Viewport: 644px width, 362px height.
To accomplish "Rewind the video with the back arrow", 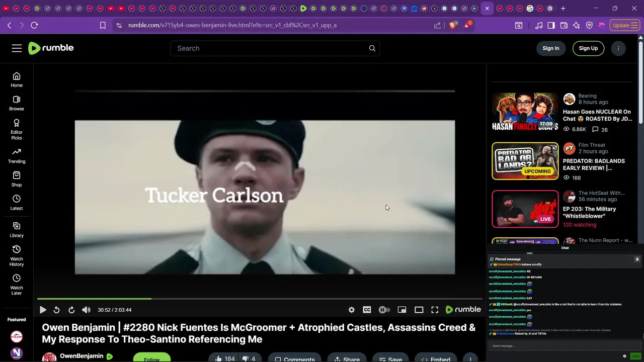I will coord(56,310).
